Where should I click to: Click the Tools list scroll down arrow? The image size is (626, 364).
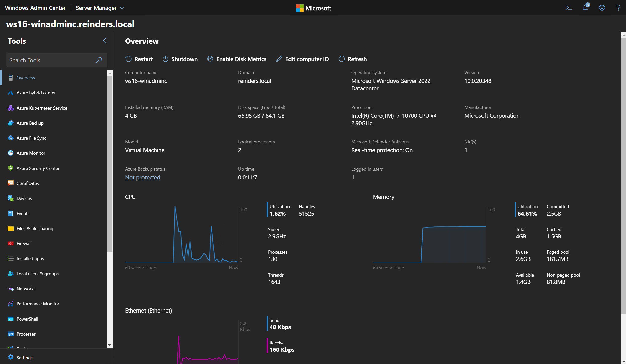point(110,345)
